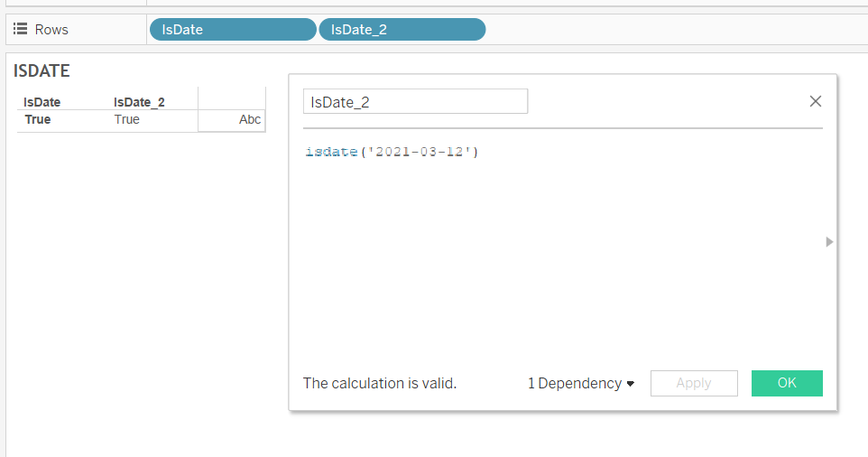Viewport: 868px width, 457px height.
Task: Click the bold True value cell
Action: [38, 119]
